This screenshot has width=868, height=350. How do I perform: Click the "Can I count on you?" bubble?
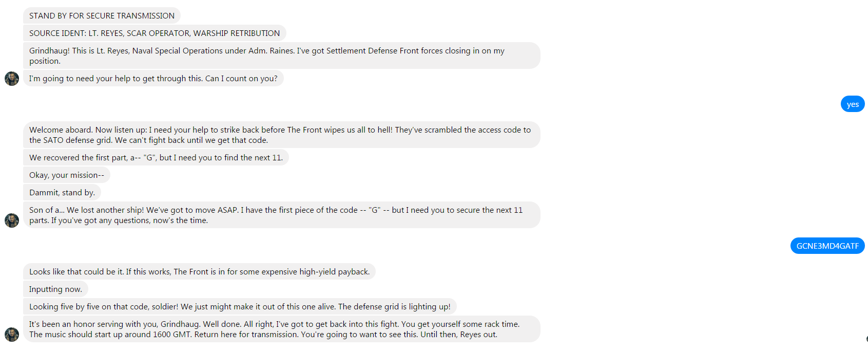pyautogui.click(x=153, y=79)
